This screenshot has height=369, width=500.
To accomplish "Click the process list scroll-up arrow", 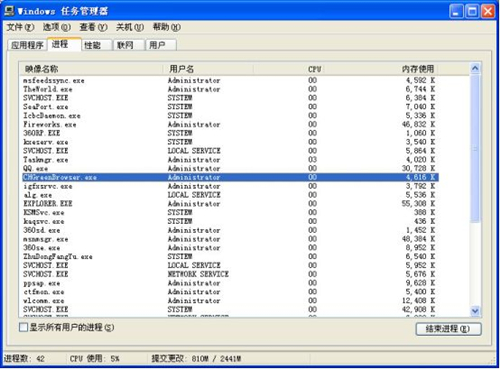I will tap(475, 69).
